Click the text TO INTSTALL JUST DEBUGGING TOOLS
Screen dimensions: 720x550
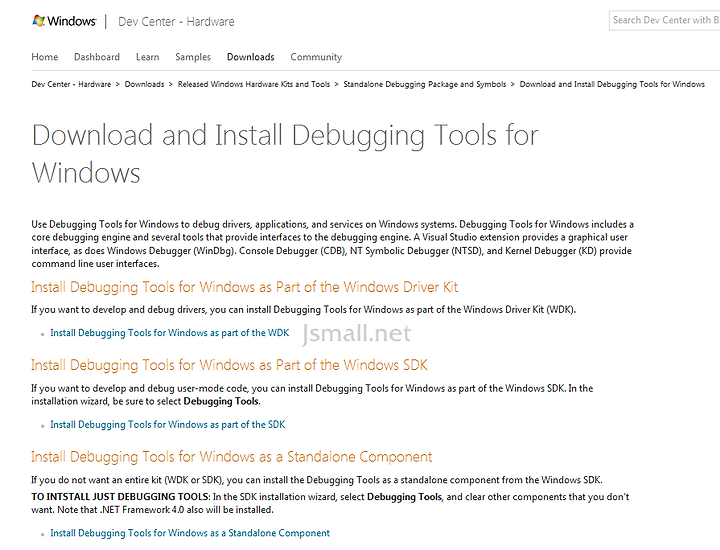click(120, 497)
